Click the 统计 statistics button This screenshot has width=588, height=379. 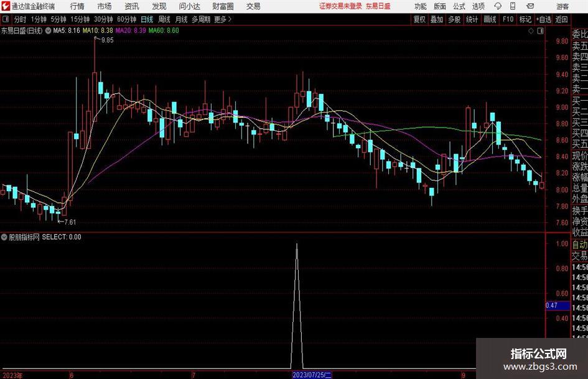tap(472, 19)
